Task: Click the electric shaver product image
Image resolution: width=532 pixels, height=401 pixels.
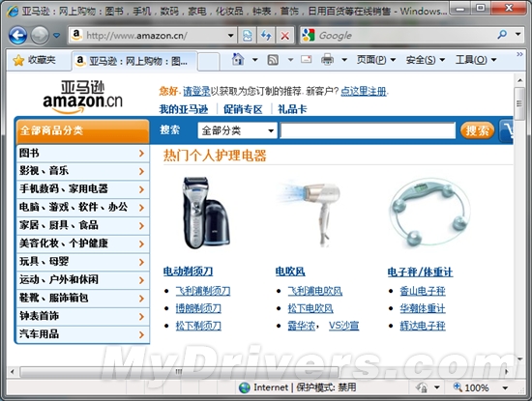Action: pyautogui.click(x=206, y=213)
